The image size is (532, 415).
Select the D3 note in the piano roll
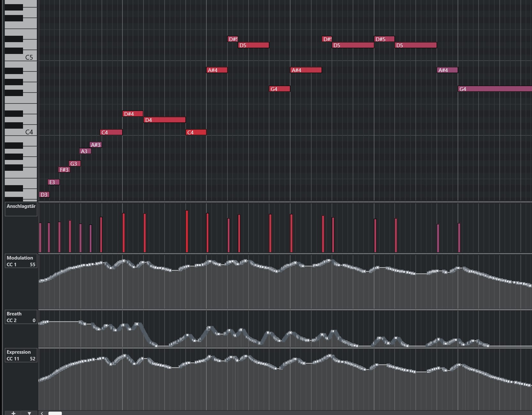pos(44,195)
